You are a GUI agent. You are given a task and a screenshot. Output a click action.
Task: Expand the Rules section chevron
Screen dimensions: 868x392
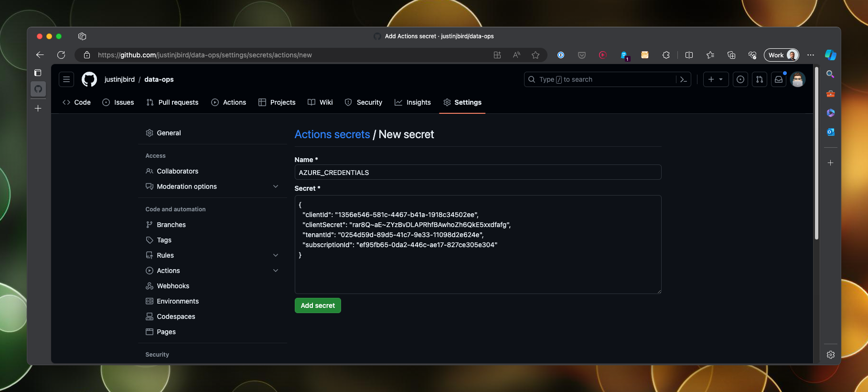pyautogui.click(x=276, y=255)
